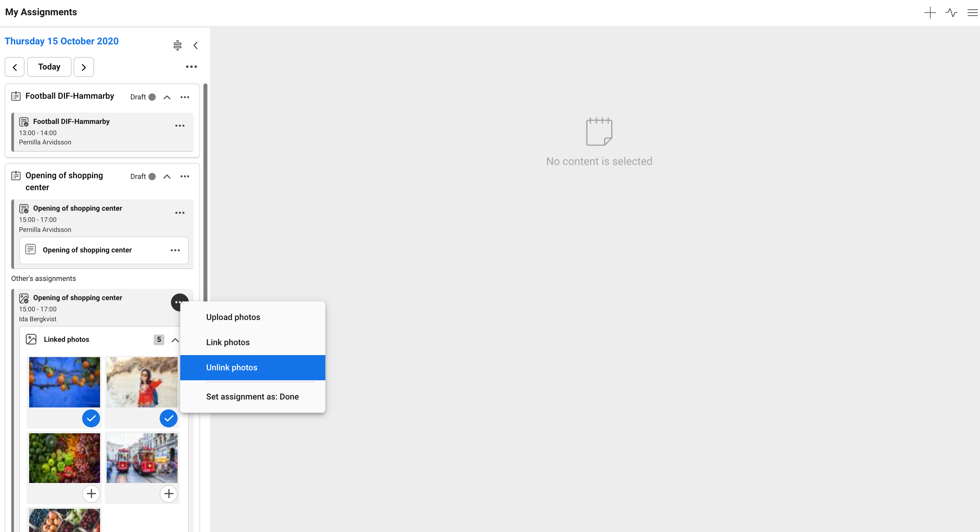The height and width of the screenshot is (532, 980).
Task: Collapse the Football DIF-Hammarby plan group
Action: [167, 97]
